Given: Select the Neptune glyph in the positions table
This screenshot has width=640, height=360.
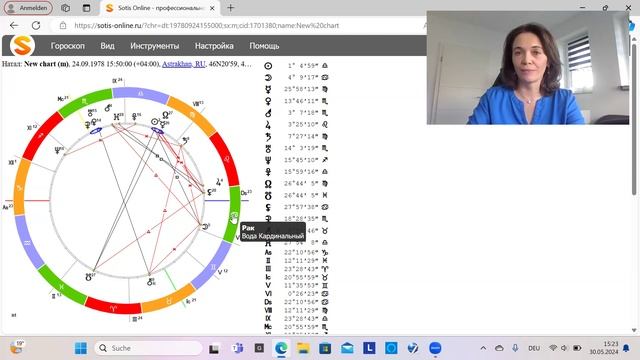Looking at the screenshot, I should [x=268, y=160].
